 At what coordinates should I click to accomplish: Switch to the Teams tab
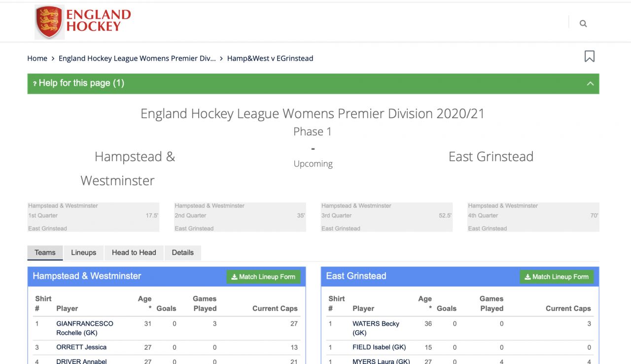pos(45,253)
